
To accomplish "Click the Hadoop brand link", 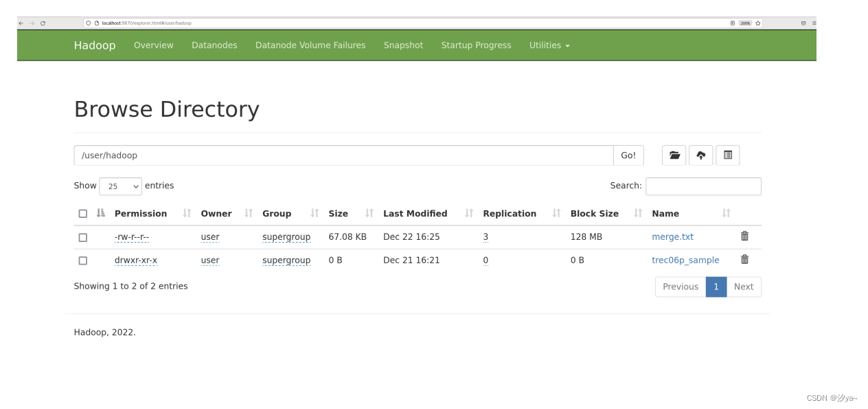I will [95, 45].
